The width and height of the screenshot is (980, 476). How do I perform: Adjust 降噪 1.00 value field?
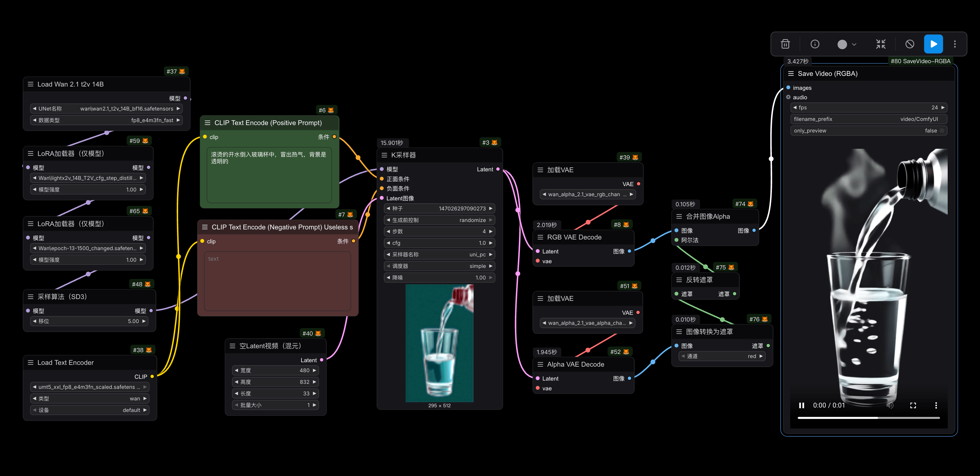439,278
